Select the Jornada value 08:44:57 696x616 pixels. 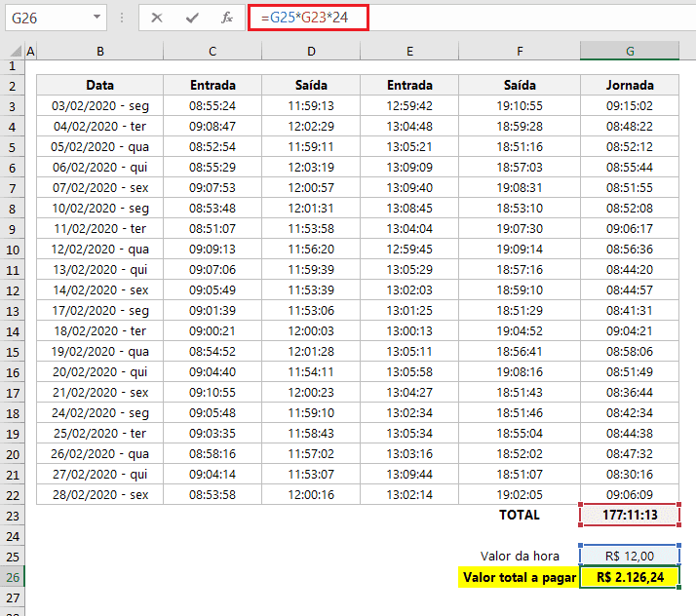(x=630, y=289)
